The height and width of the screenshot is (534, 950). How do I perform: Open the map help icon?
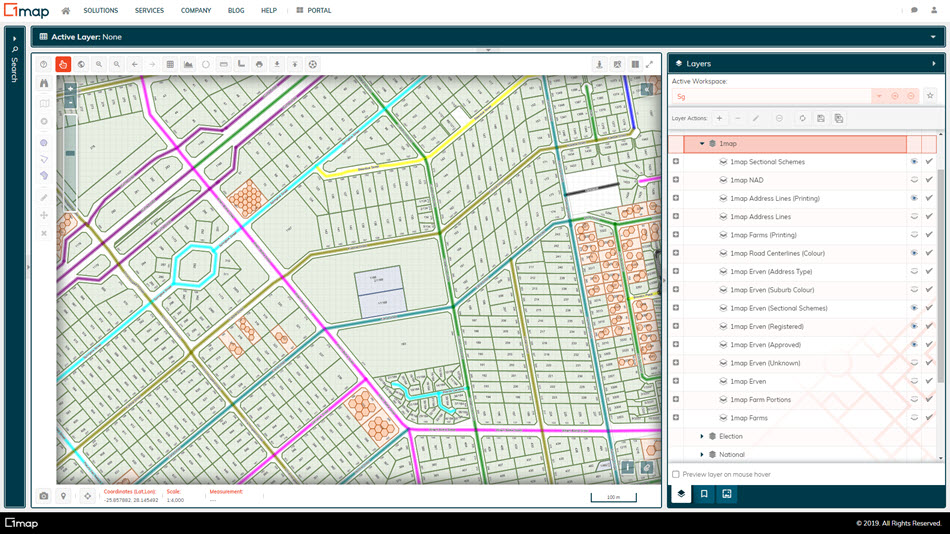click(44, 64)
